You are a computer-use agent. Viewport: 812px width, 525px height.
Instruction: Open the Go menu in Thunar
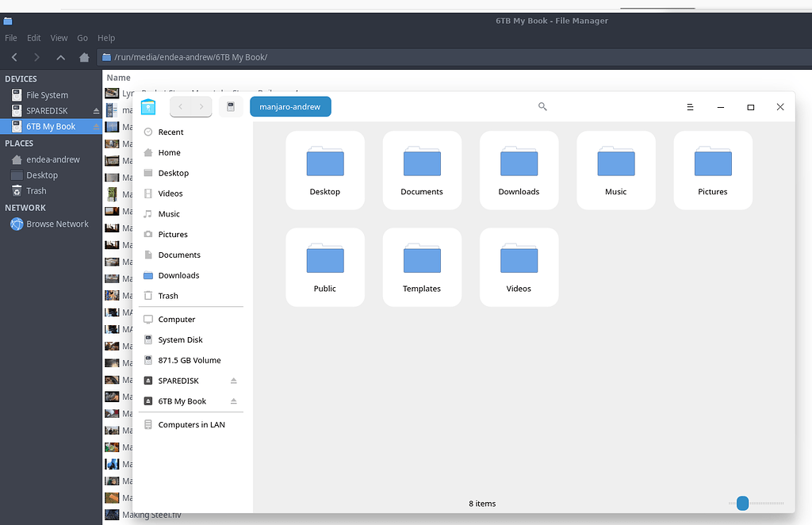(x=82, y=37)
